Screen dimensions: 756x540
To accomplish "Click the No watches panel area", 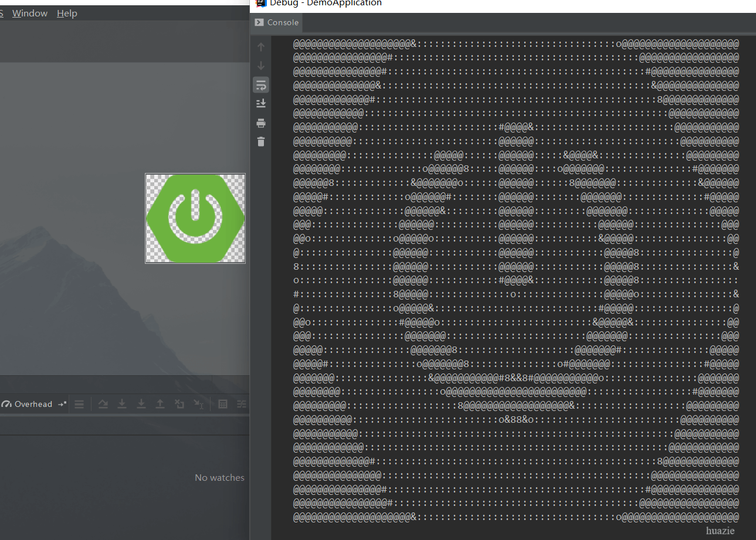I will click(x=219, y=478).
